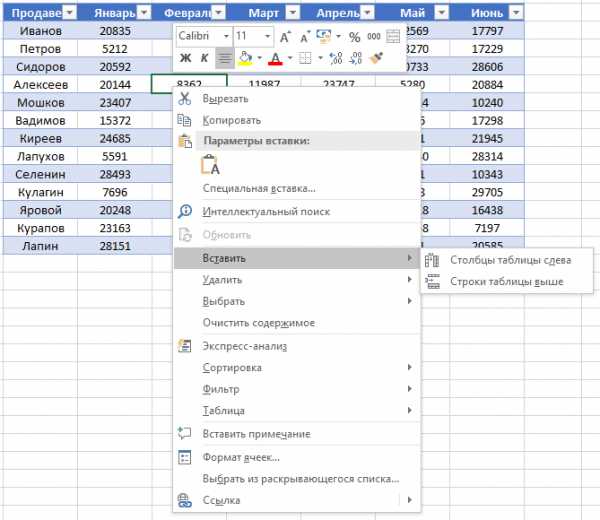Open the Январь column filter dropdown
The height and width of the screenshot is (520, 600).
144,13
